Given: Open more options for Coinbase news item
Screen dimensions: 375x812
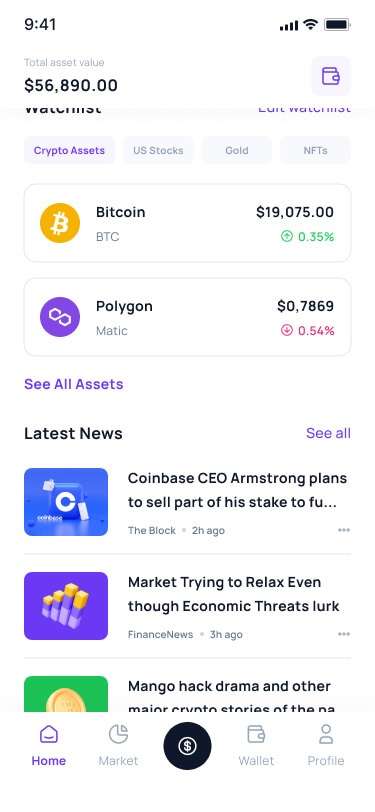Looking at the screenshot, I should [344, 530].
